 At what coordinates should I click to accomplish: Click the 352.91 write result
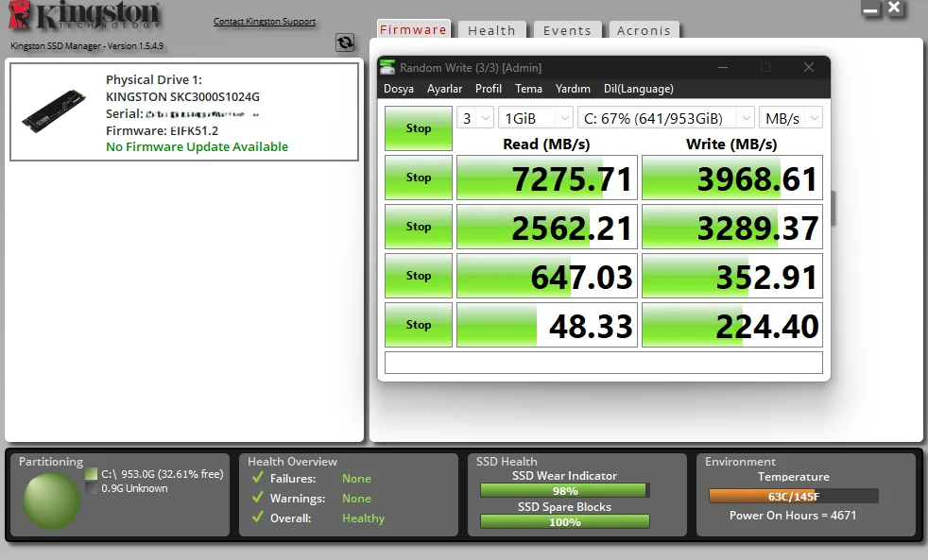click(732, 276)
